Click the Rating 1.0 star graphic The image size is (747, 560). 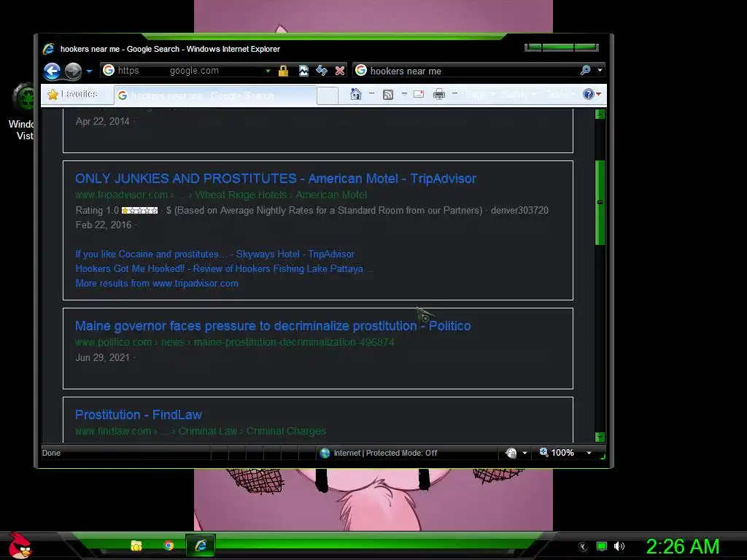click(139, 211)
